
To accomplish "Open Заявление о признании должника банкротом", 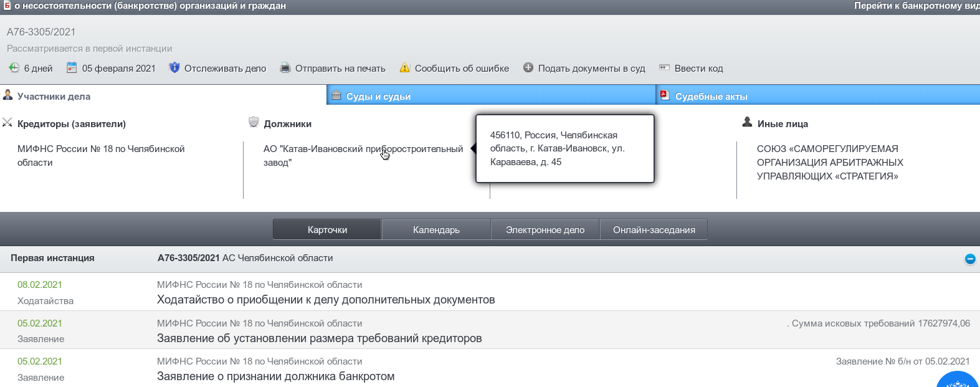I will point(275,376).
